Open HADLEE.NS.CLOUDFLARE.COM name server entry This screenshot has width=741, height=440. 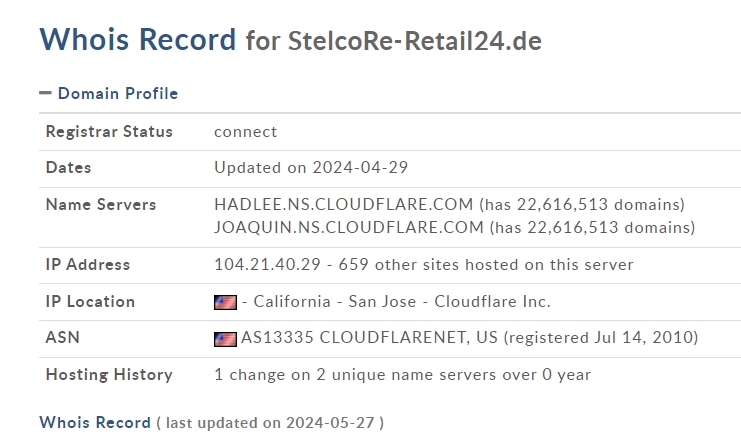(x=344, y=204)
